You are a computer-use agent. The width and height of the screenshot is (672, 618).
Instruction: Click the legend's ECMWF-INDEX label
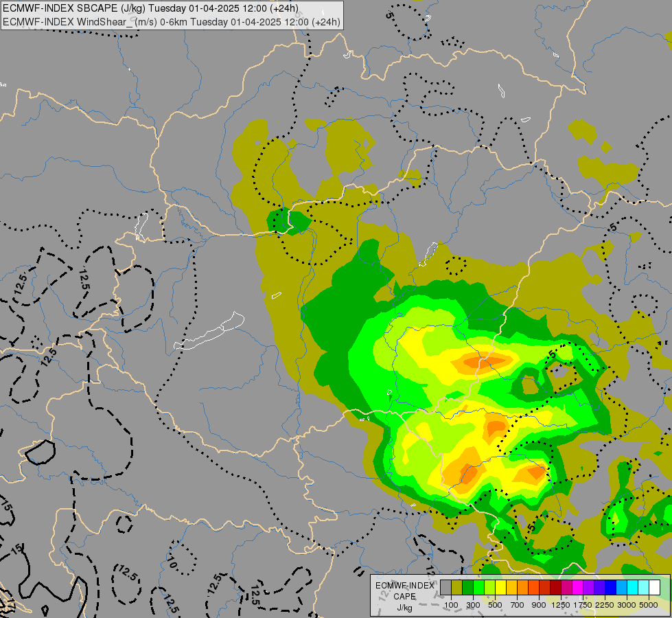(x=404, y=586)
